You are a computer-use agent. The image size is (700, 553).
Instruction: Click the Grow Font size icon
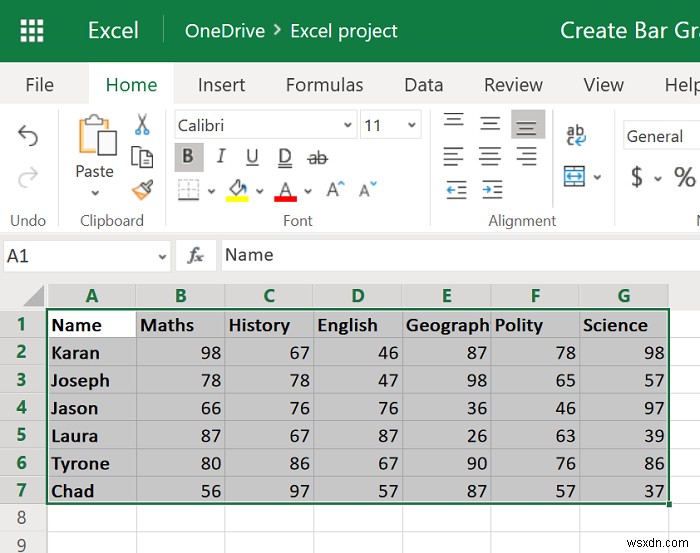pyautogui.click(x=335, y=189)
